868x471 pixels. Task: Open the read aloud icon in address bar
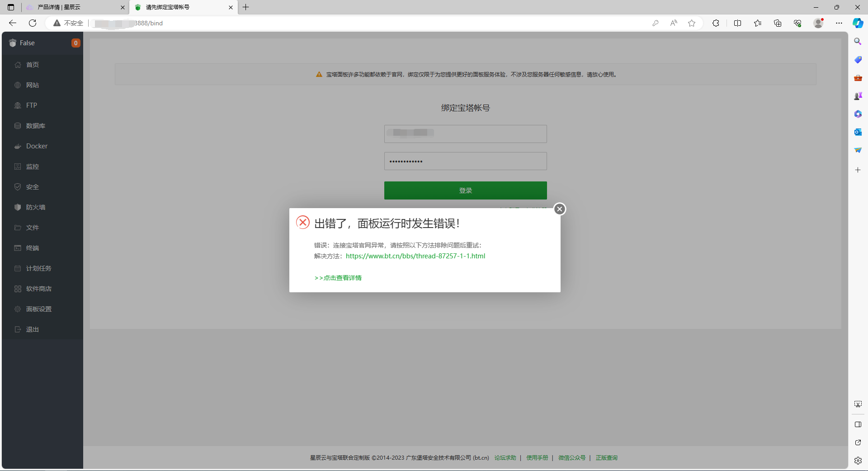pyautogui.click(x=674, y=23)
